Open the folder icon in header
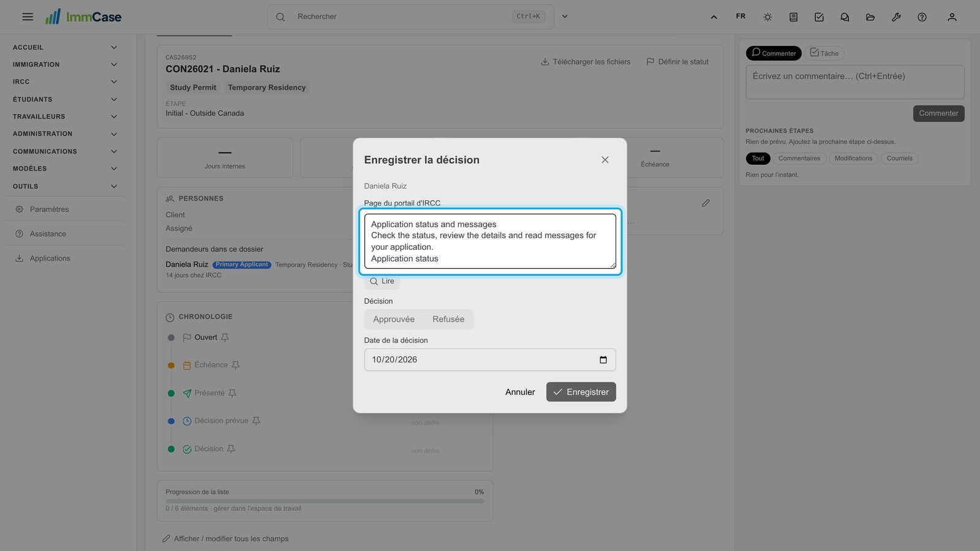This screenshot has width=980, height=551. tap(870, 17)
